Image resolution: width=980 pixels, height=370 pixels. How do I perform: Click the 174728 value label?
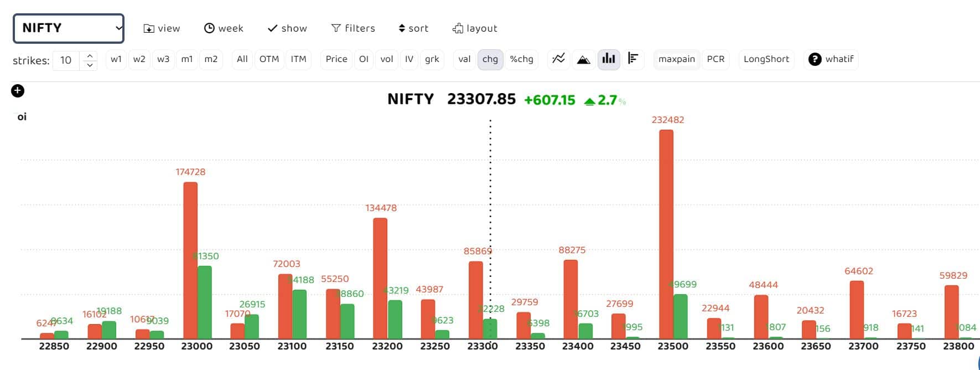pos(190,172)
